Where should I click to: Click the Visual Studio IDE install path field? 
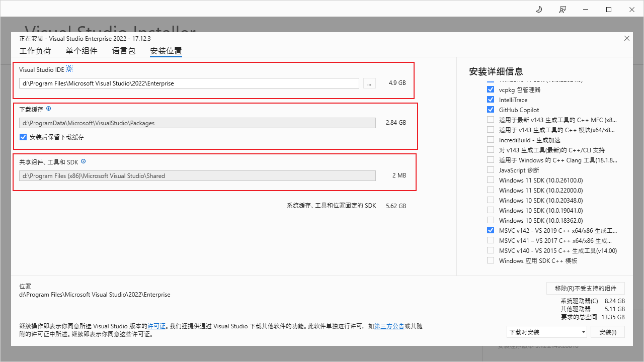(x=189, y=83)
